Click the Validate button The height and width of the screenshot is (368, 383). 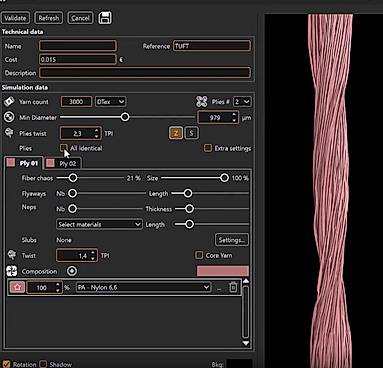click(x=15, y=18)
